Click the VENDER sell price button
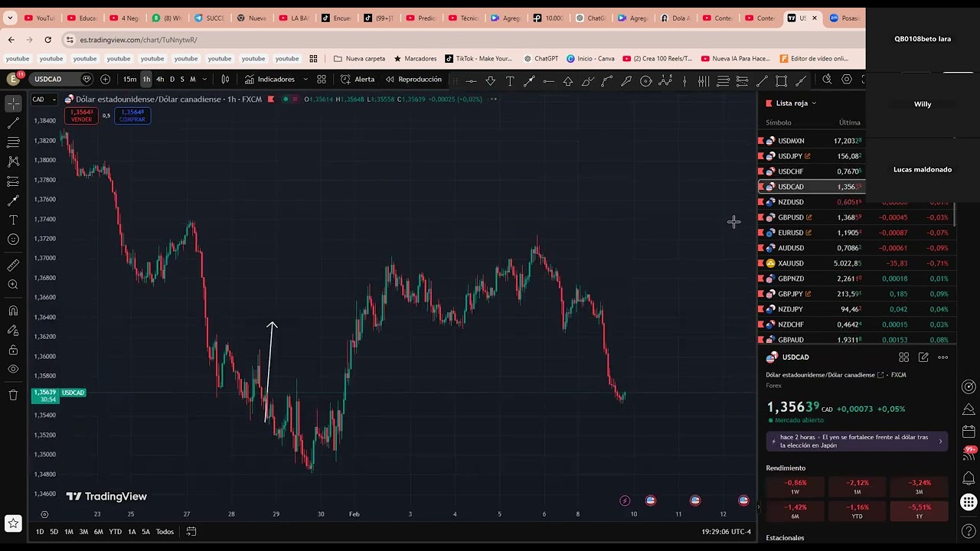Screen dimensions: 980x551 81,116
